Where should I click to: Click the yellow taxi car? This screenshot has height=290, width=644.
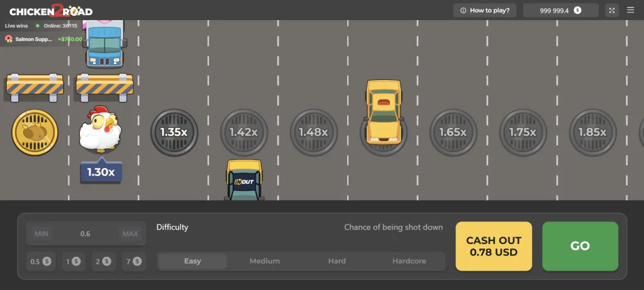coord(384,112)
